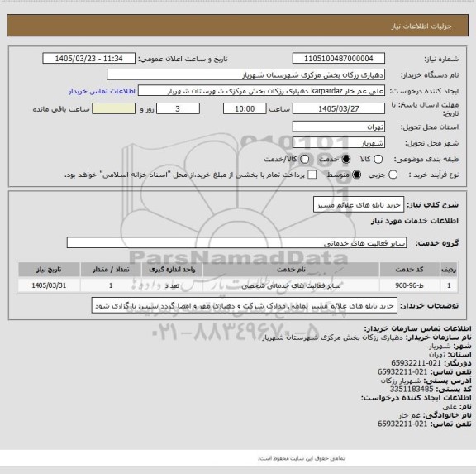
Task: Click the تاریخ نیاز column header
Action: tap(49, 270)
